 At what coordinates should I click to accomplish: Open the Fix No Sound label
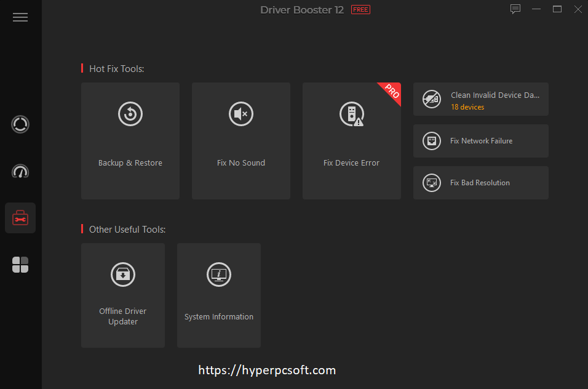pos(240,163)
